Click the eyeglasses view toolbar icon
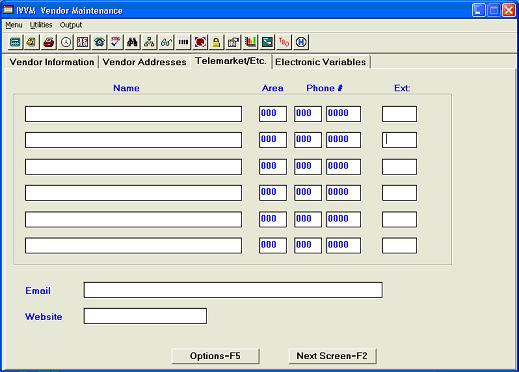Screen dimensions: 519x372 pyautogui.click(x=166, y=42)
